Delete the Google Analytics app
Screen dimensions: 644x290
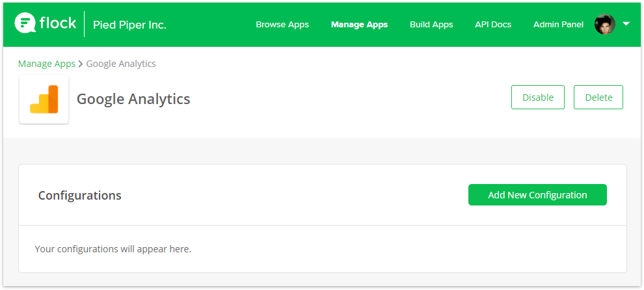click(598, 98)
